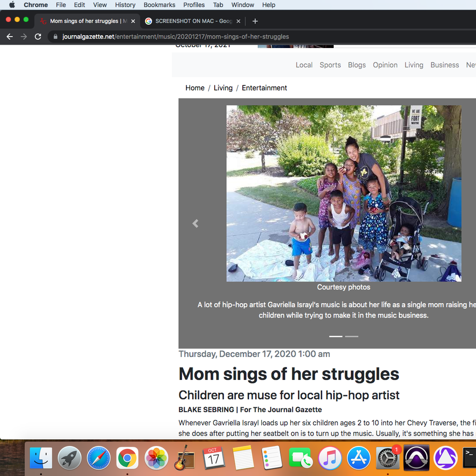Switch to SCREENSHOT ON MAC Google tab

[x=193, y=21]
